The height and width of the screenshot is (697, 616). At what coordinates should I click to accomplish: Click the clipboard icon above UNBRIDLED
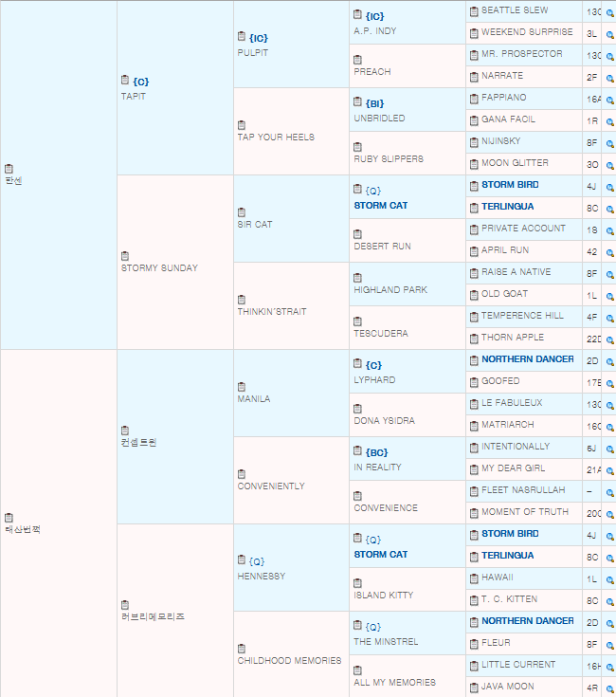pos(357,101)
